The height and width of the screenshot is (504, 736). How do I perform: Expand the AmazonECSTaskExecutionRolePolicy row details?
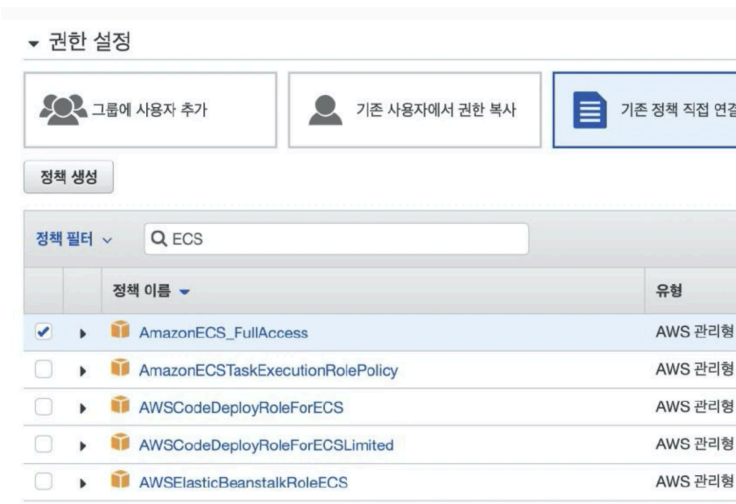tap(83, 371)
